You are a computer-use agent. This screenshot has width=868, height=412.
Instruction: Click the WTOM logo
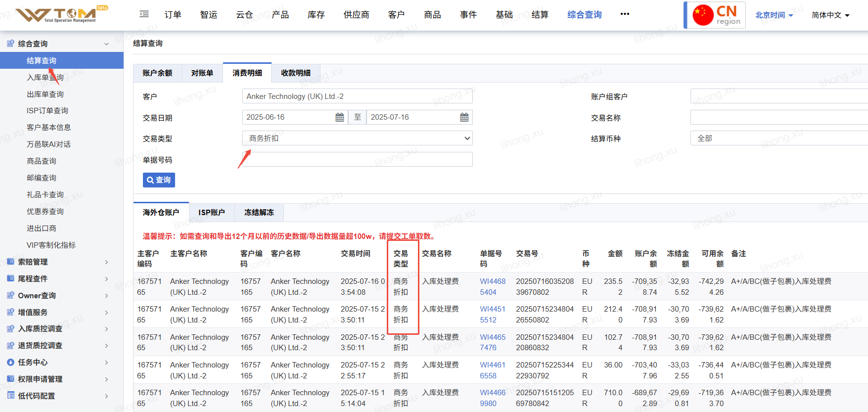[x=62, y=14]
